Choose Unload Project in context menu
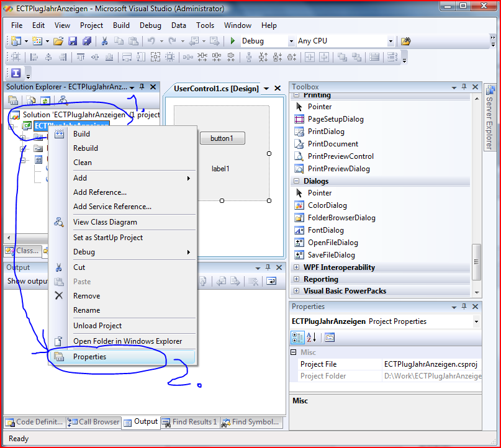Image resolution: width=501 pixels, height=448 pixels. coord(123,326)
